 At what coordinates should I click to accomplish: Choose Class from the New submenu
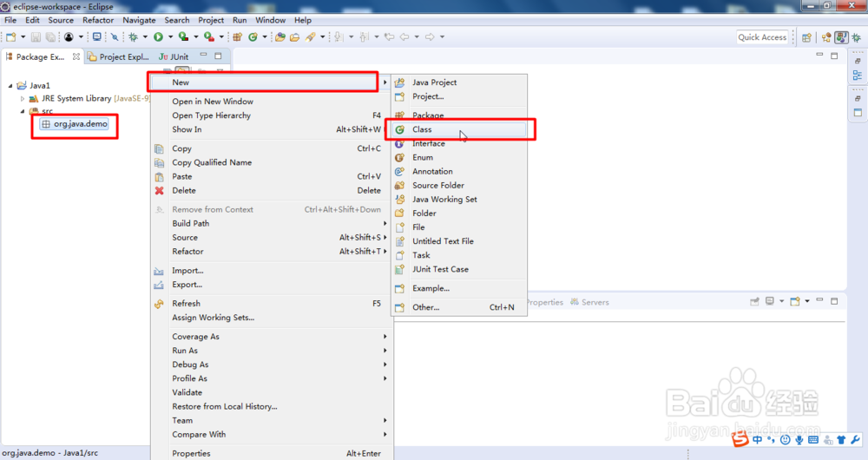[459, 129]
